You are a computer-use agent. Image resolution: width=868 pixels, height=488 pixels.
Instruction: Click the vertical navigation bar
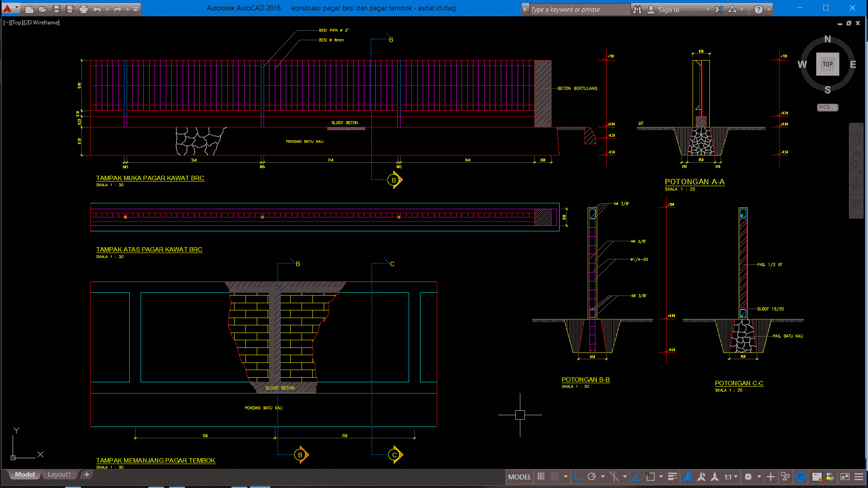coord(856,171)
